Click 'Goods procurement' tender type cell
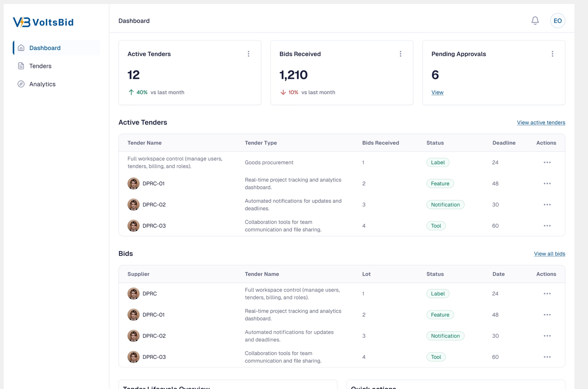The width and height of the screenshot is (588, 389). (x=269, y=162)
